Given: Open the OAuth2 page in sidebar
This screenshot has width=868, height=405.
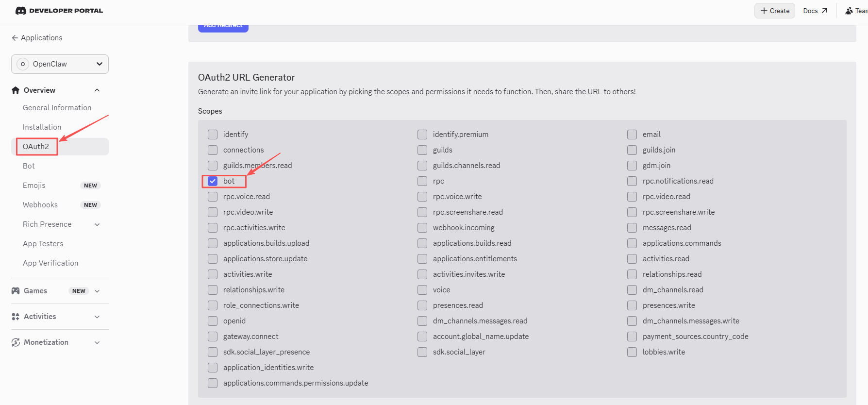Looking at the screenshot, I should pos(36,147).
